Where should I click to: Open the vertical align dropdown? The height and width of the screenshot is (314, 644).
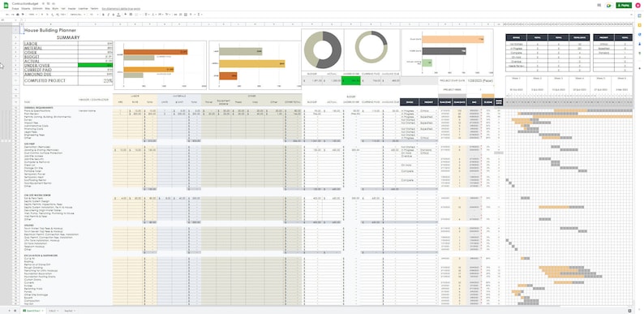[x=154, y=15]
